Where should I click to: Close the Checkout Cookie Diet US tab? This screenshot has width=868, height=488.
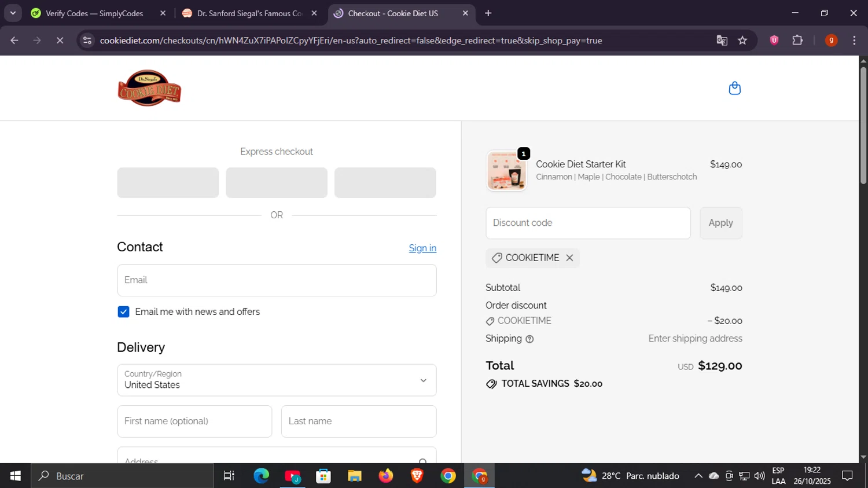465,13
